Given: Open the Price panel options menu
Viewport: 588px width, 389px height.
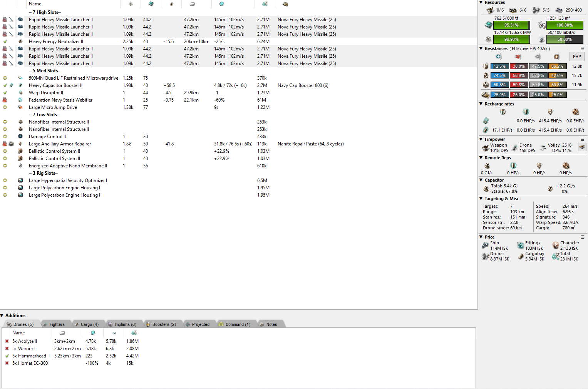Looking at the screenshot, I should coord(582,237).
